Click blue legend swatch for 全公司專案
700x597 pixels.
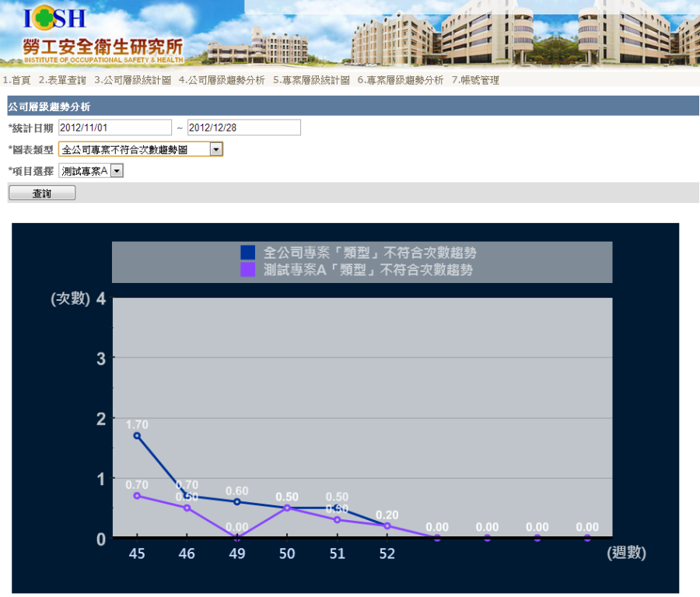click(248, 253)
